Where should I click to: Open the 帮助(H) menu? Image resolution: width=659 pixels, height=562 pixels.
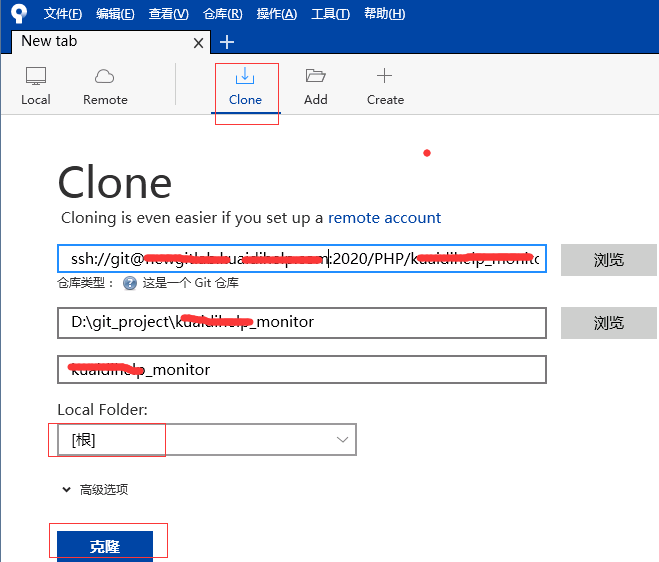(385, 14)
